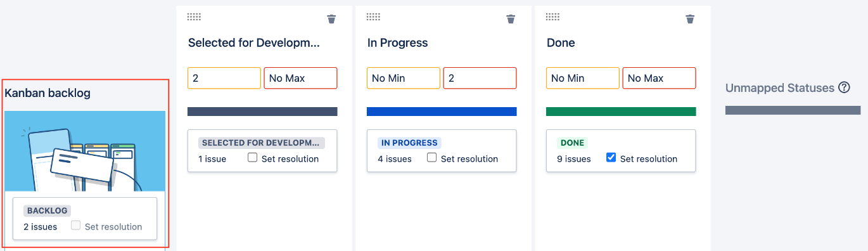Click trash icon on Done column
This screenshot has height=251, width=868.
pos(690,19)
